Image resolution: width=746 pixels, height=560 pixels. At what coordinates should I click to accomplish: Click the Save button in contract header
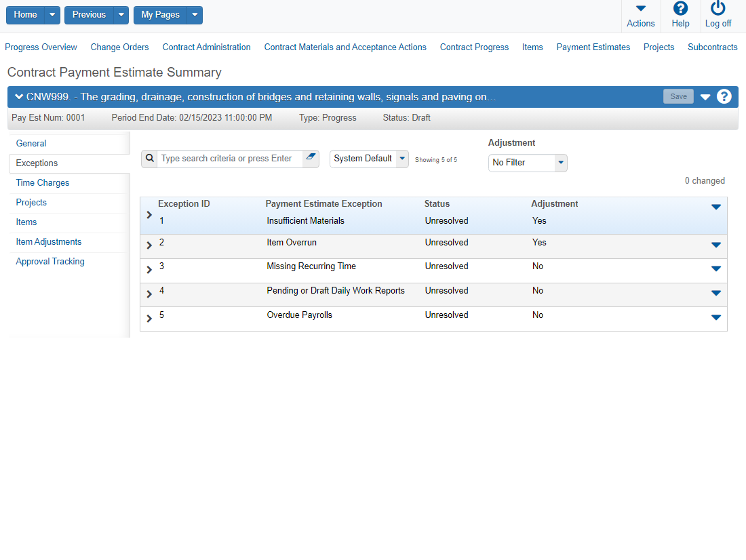pyautogui.click(x=678, y=96)
